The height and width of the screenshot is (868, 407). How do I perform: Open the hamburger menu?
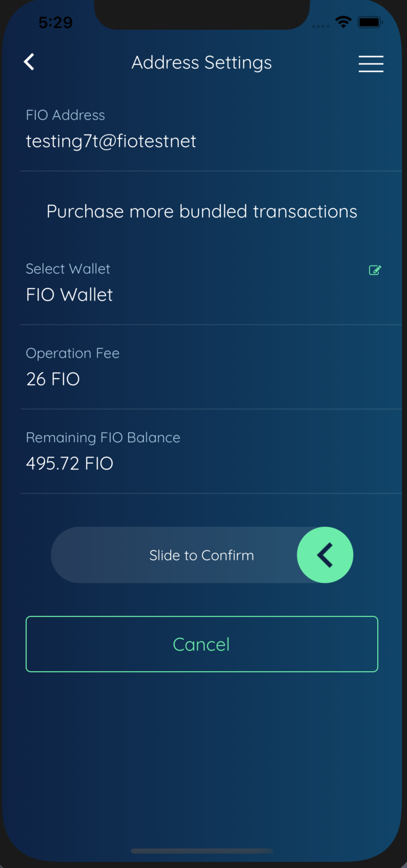(x=371, y=64)
